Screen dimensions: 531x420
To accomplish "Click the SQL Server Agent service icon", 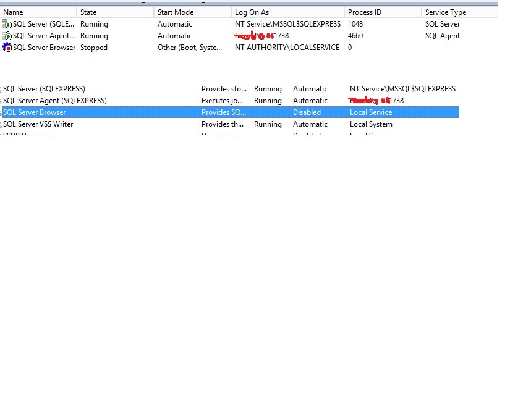I will 6,35.
